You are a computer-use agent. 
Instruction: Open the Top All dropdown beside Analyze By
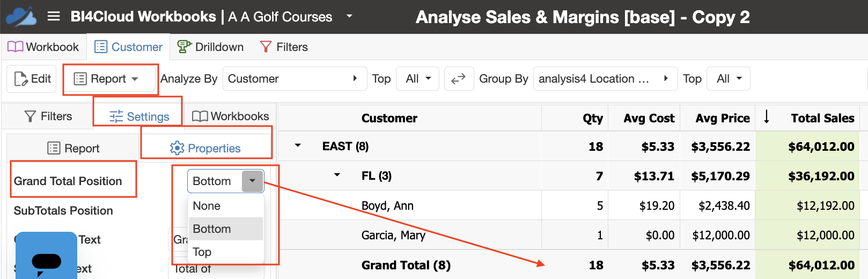coord(418,79)
